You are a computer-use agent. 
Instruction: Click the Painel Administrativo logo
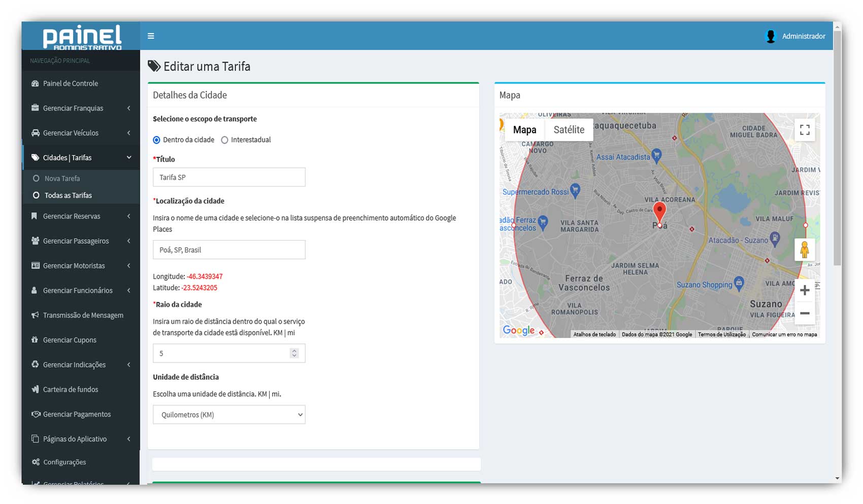82,37
